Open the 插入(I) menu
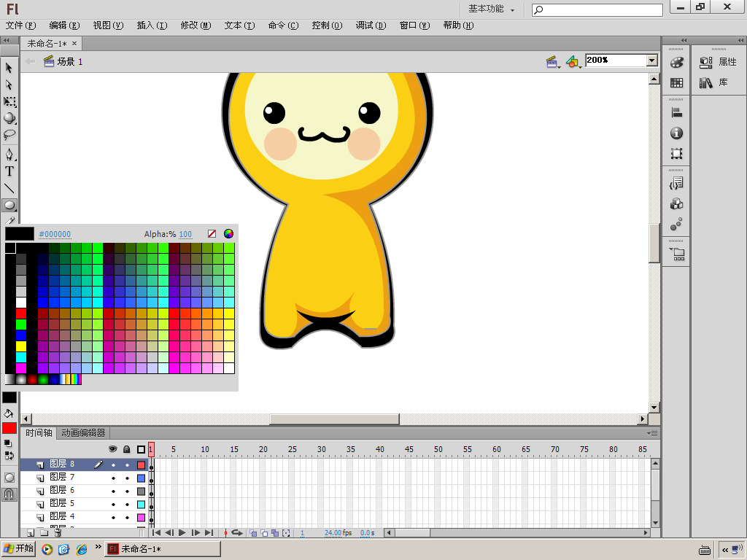Screen dimensions: 747x560 pos(152,26)
